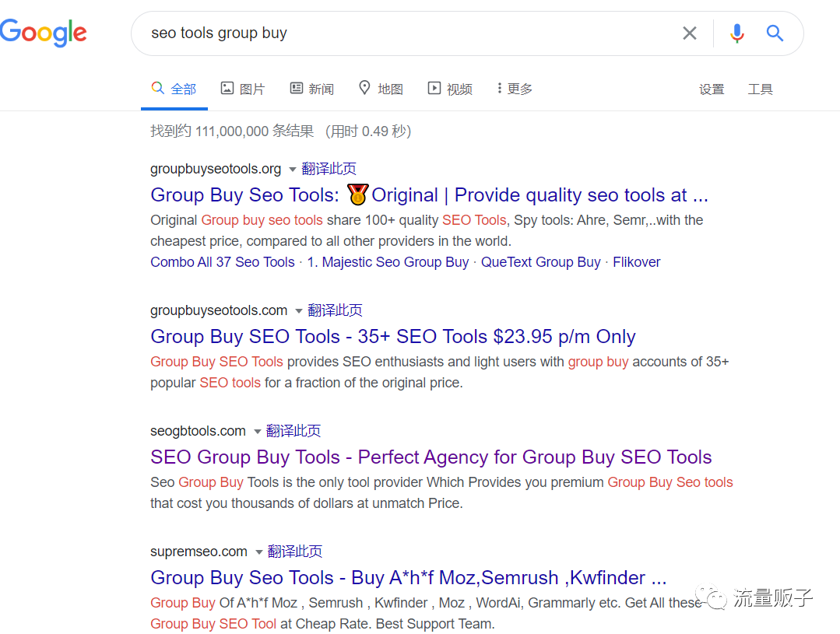
Task: Click the 视频 video play icon
Action: [434, 88]
